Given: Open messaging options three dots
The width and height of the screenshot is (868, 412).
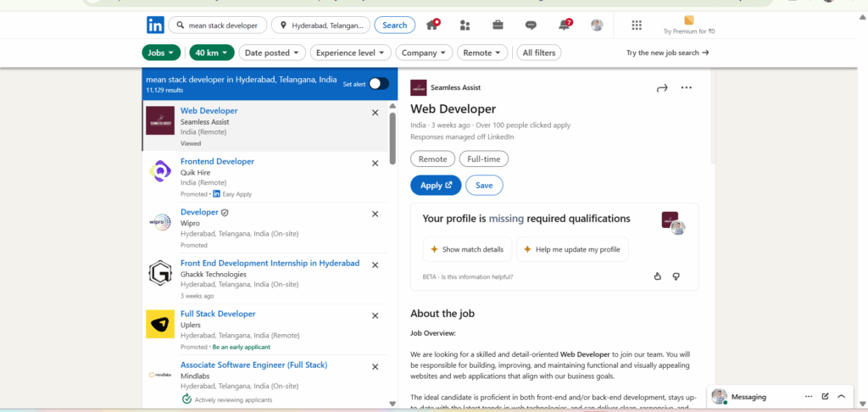Looking at the screenshot, I should point(809,397).
